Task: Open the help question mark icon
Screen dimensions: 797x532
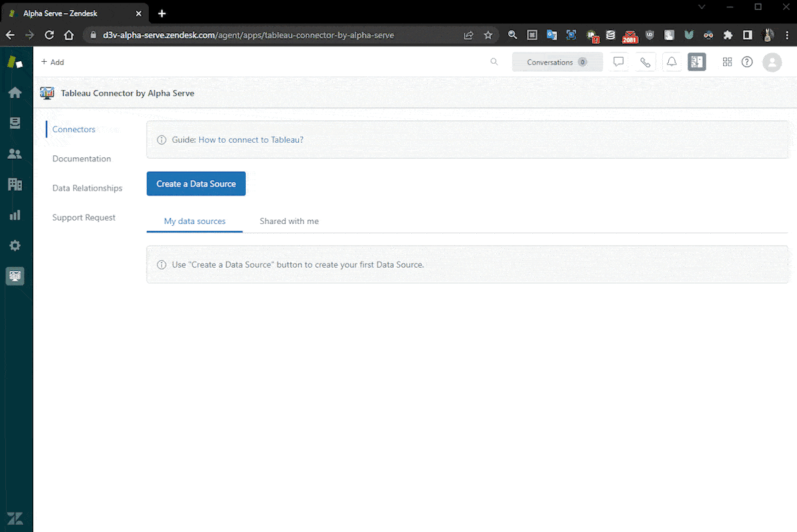Action: click(x=747, y=62)
